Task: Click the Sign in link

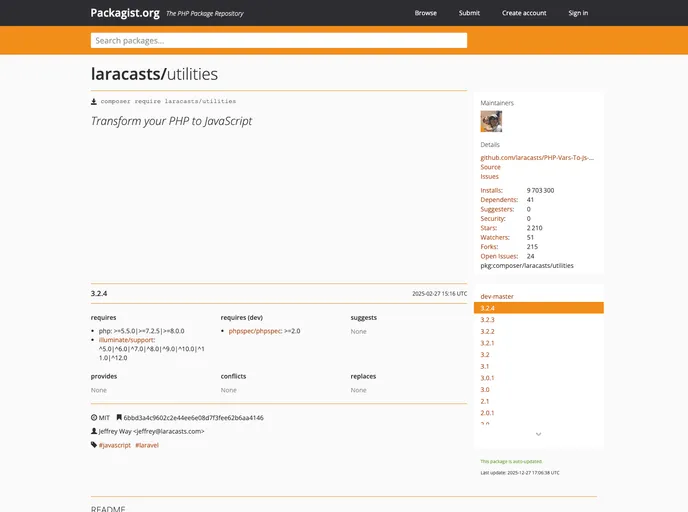Action: coord(578,13)
